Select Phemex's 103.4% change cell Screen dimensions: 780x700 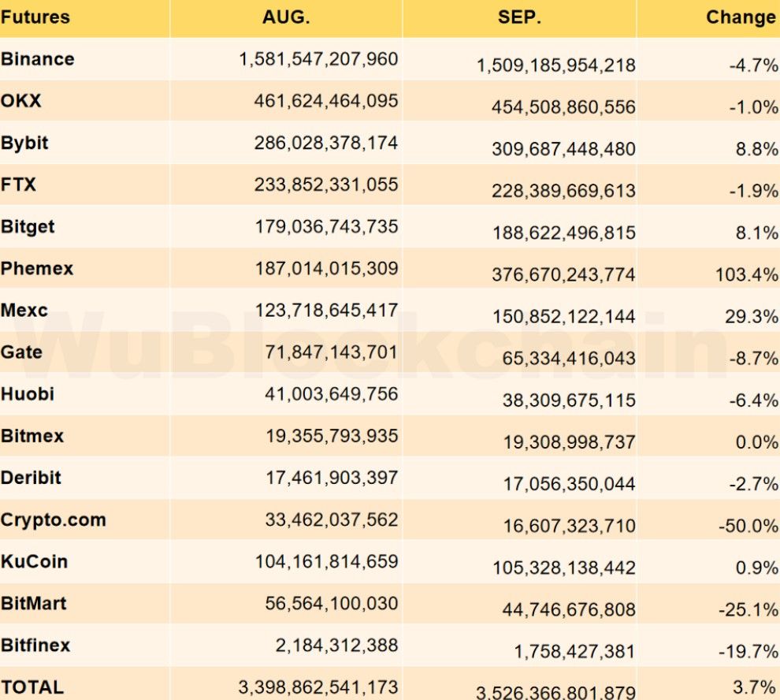coord(746,274)
